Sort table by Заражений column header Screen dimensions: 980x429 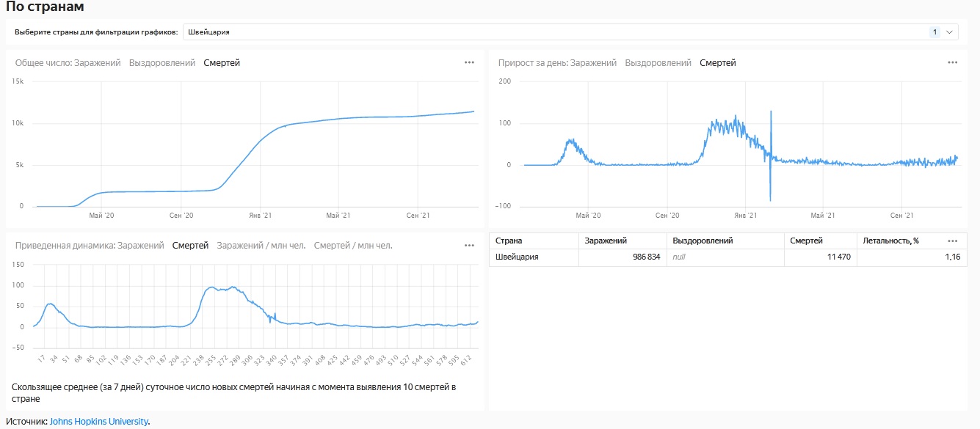606,241
